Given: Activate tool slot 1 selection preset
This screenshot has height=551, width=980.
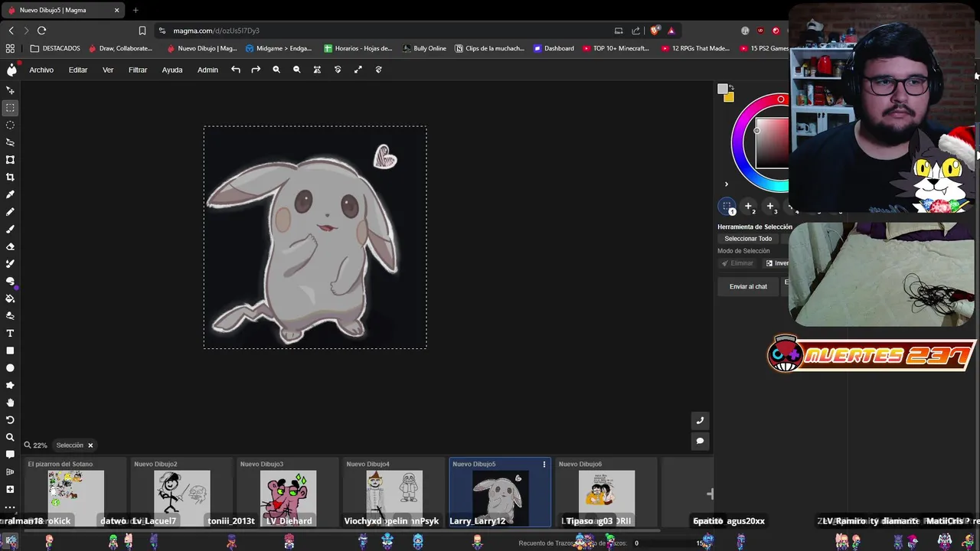Looking at the screenshot, I should [727, 207].
